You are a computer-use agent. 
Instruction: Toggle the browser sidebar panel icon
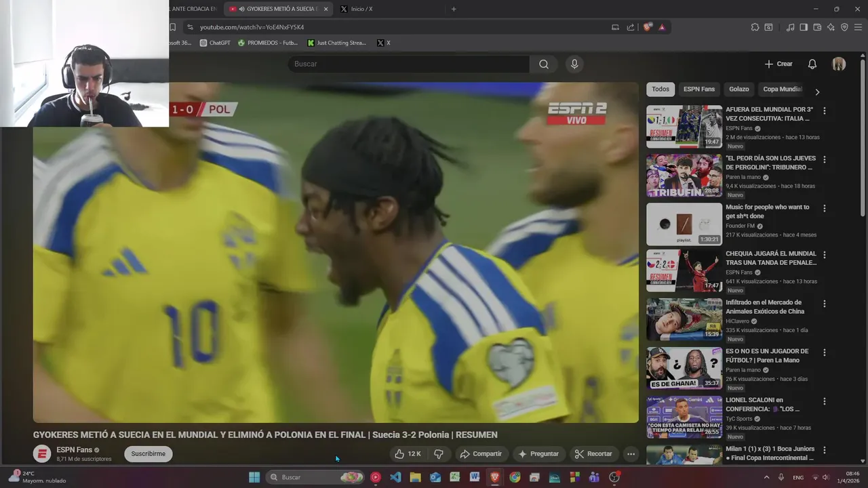click(x=804, y=27)
